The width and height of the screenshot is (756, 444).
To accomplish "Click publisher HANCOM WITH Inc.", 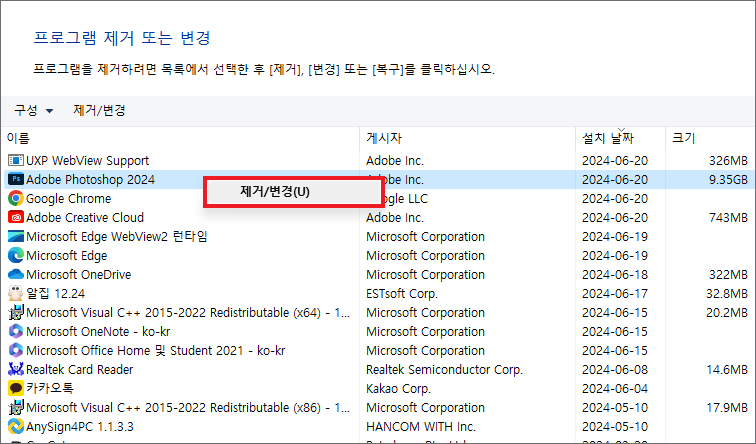I will click(x=421, y=427).
